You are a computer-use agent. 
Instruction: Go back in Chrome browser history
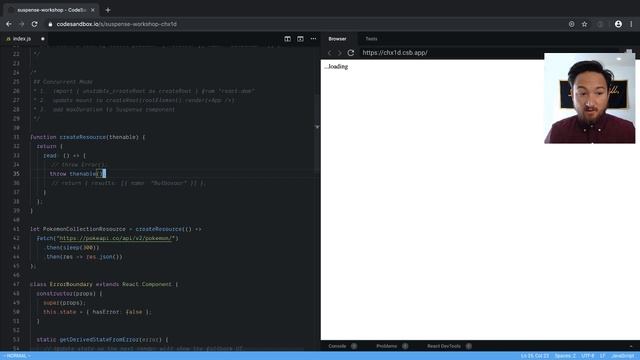tap(9, 24)
